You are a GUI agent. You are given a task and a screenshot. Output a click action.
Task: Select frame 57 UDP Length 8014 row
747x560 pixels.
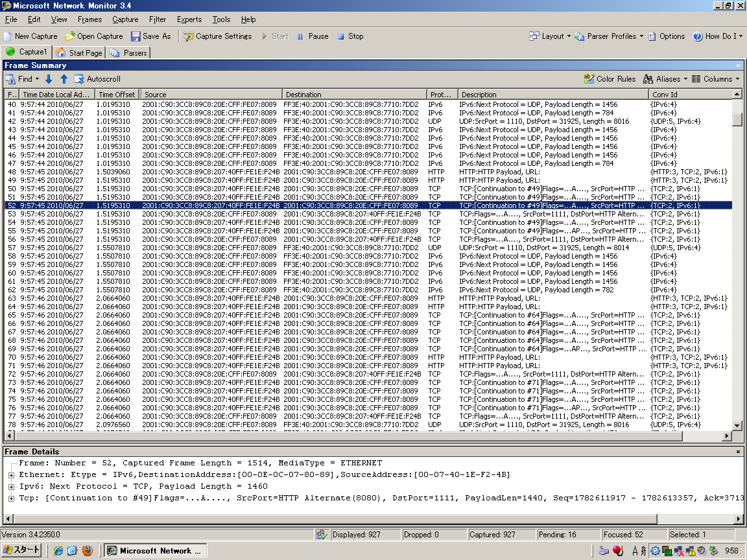click(x=368, y=248)
